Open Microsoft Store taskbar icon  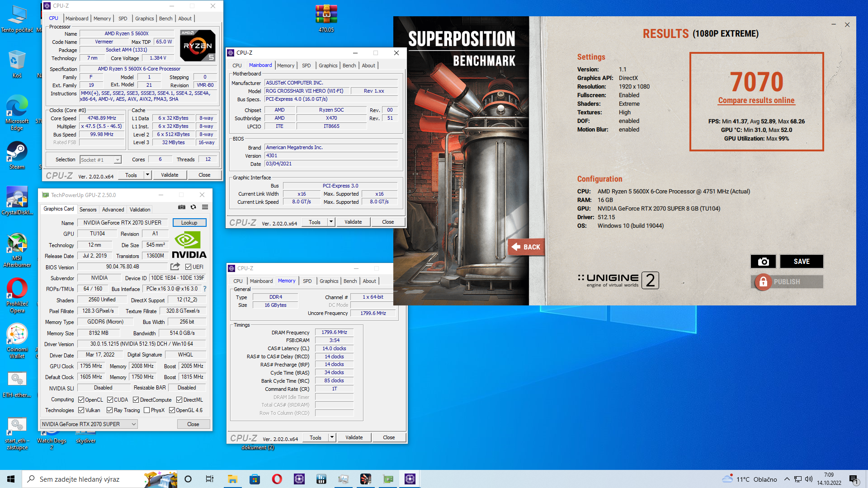pos(255,479)
